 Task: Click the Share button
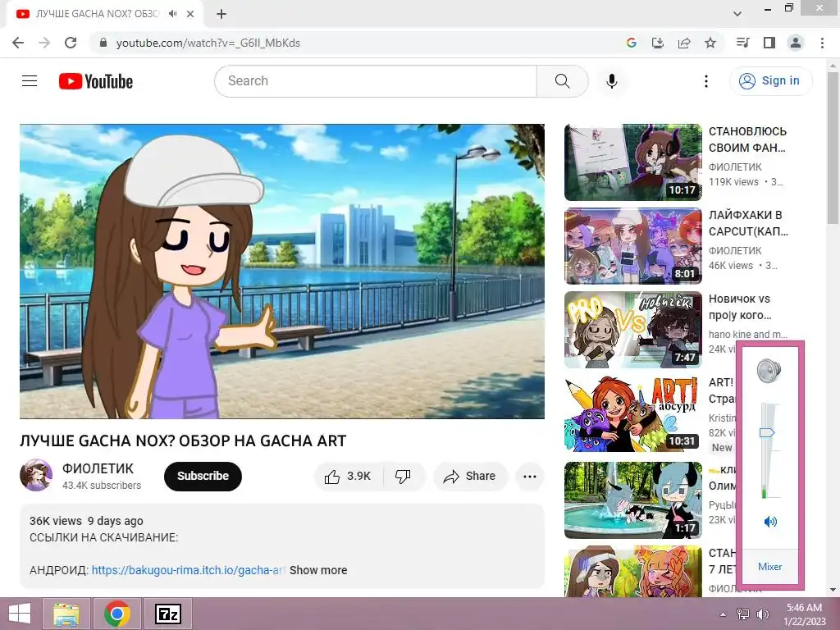[x=470, y=477]
